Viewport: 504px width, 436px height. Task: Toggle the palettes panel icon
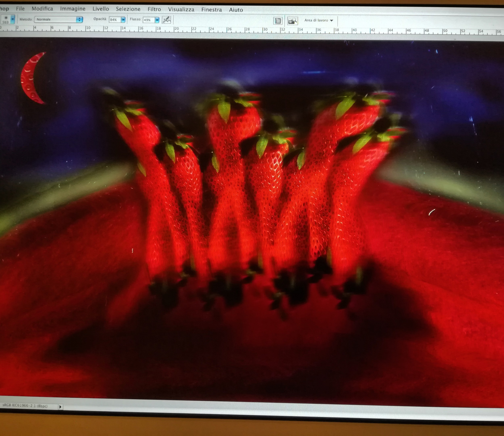coord(278,21)
